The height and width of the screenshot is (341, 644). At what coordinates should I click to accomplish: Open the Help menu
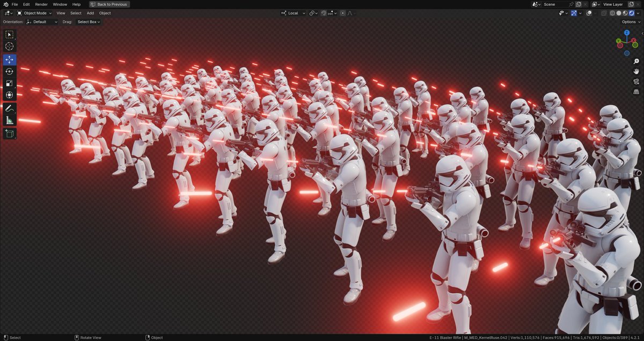point(76,4)
